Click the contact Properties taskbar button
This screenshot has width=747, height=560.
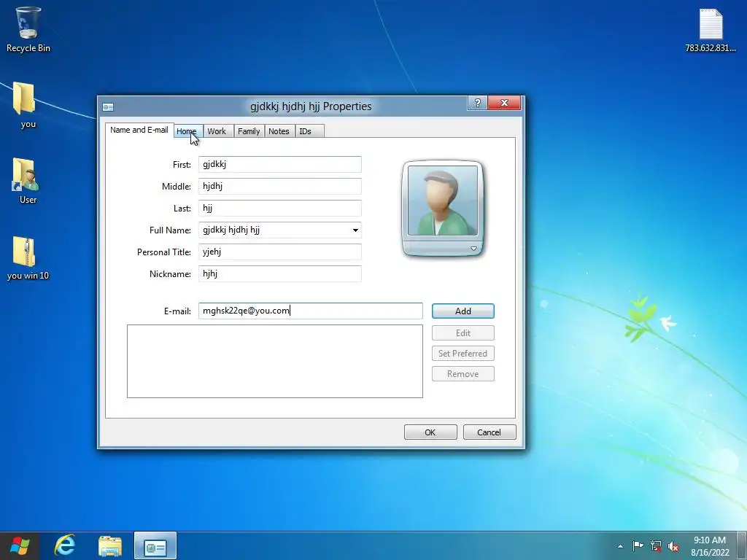click(x=155, y=545)
